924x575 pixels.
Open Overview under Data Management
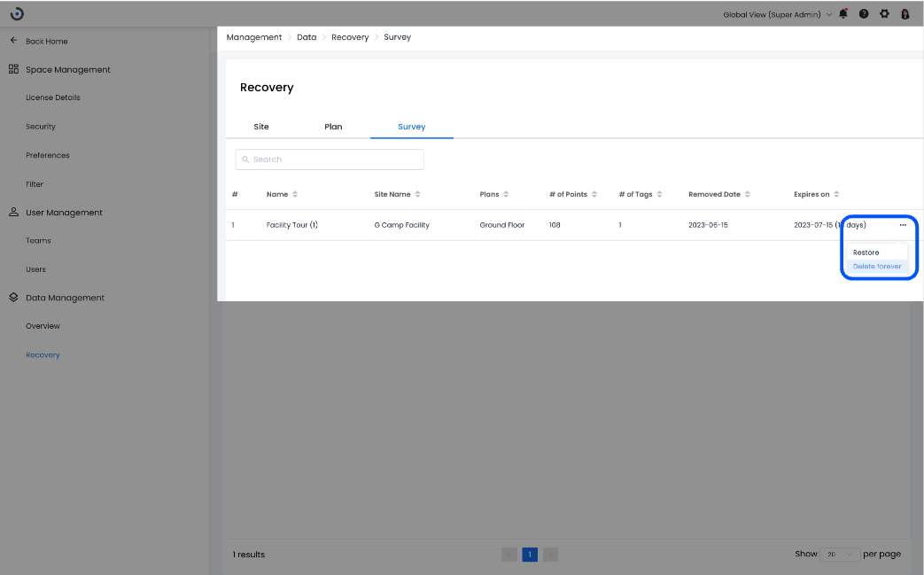pyautogui.click(x=43, y=326)
